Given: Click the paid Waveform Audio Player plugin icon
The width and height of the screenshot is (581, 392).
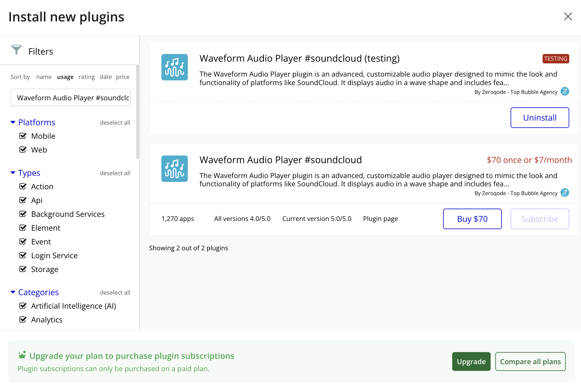Looking at the screenshot, I should coord(174,169).
